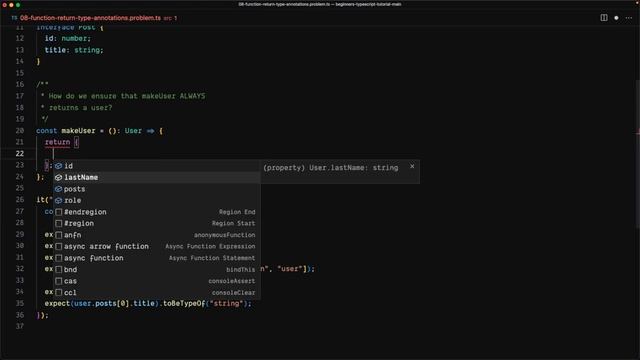The height and width of the screenshot is (360, 640).
Task: Pick the posts property suggestion
Action: pyautogui.click(x=157, y=189)
